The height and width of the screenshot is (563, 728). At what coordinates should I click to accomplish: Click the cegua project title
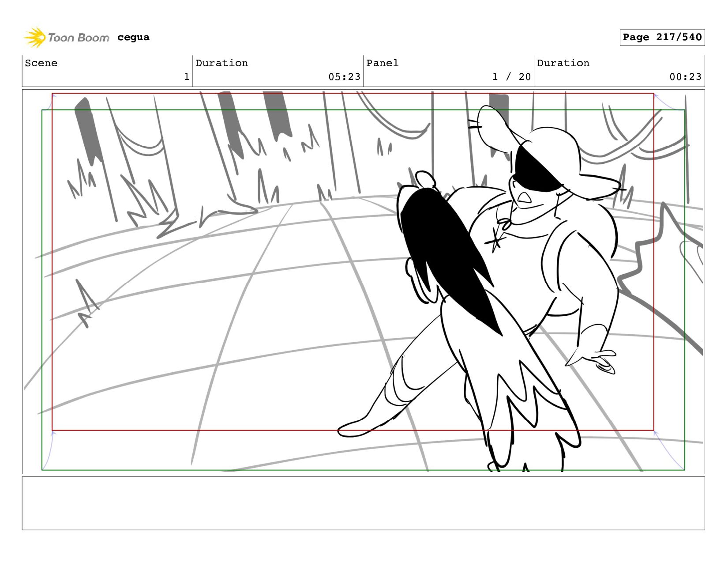coord(133,37)
